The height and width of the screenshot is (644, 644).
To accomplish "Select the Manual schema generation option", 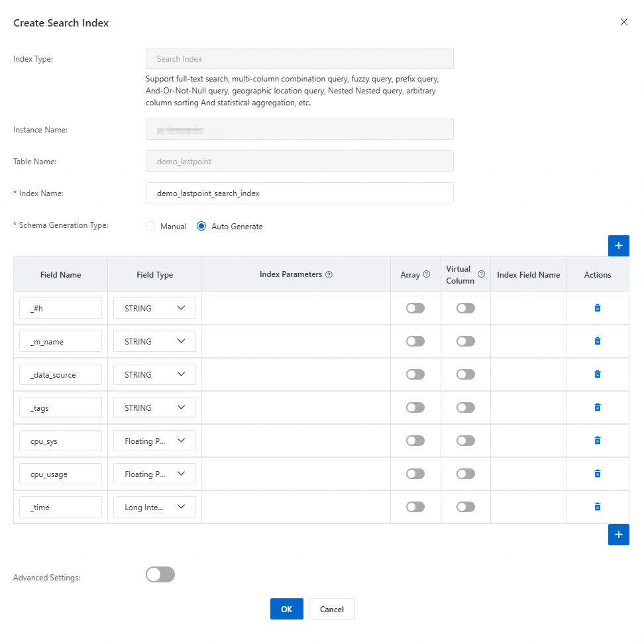I will pyautogui.click(x=150, y=227).
